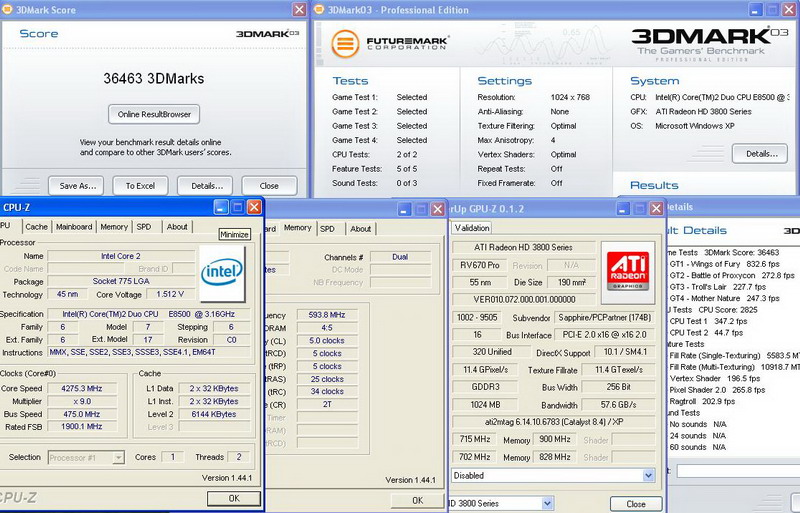
Task: Switch to the Mainboard tab in CPU-Z
Action: click(x=74, y=227)
